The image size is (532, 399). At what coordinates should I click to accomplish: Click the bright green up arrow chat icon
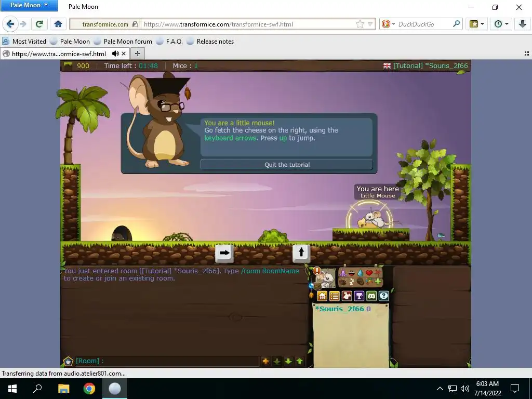(x=300, y=361)
